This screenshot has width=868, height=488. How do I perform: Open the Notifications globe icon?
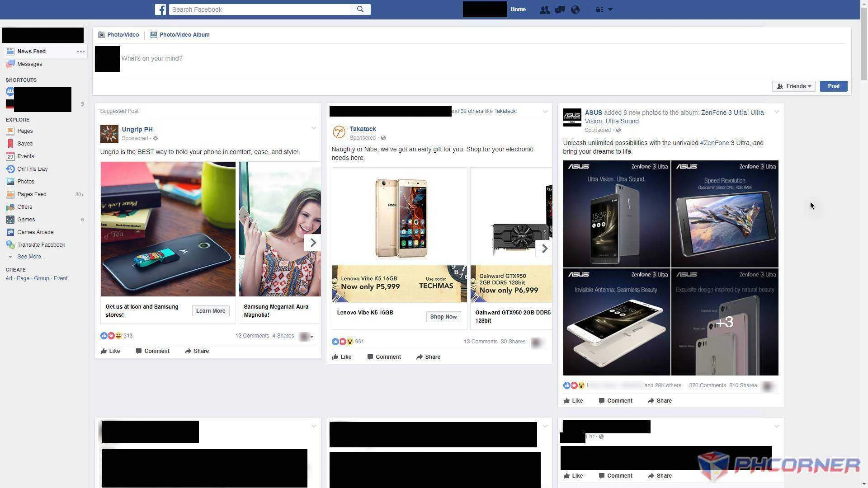(x=575, y=9)
